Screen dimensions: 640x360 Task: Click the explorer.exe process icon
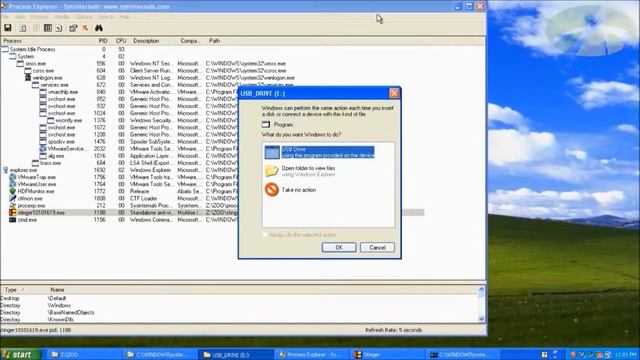click(5, 170)
